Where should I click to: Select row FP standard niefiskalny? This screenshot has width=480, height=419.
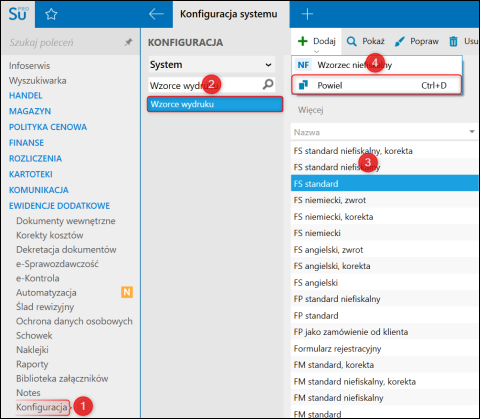(385, 299)
